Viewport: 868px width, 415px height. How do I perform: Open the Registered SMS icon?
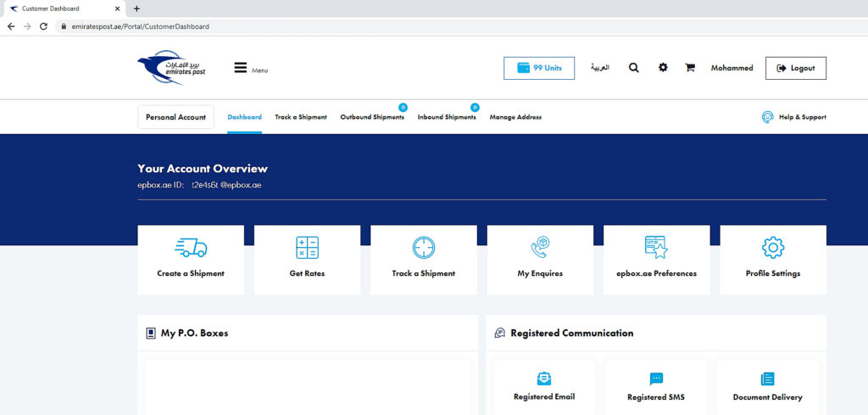point(656,379)
